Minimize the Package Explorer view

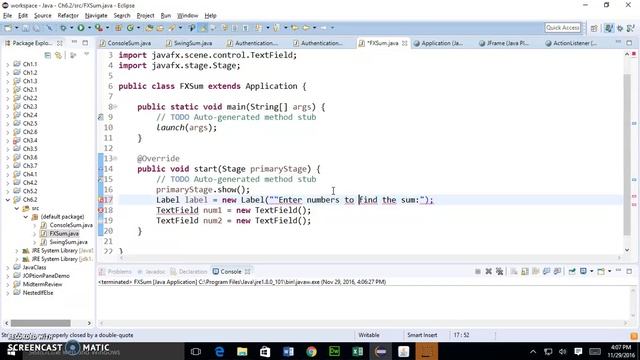[x=74, y=42]
